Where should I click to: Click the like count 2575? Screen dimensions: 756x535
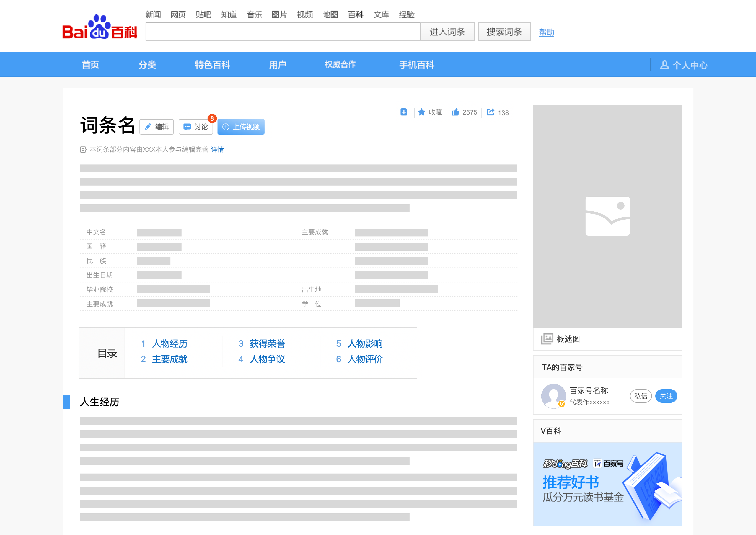tap(470, 112)
